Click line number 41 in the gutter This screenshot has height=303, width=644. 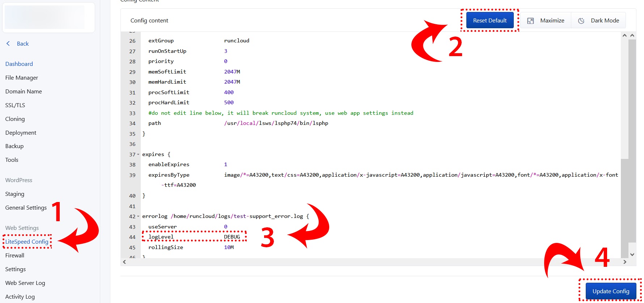coord(132,206)
